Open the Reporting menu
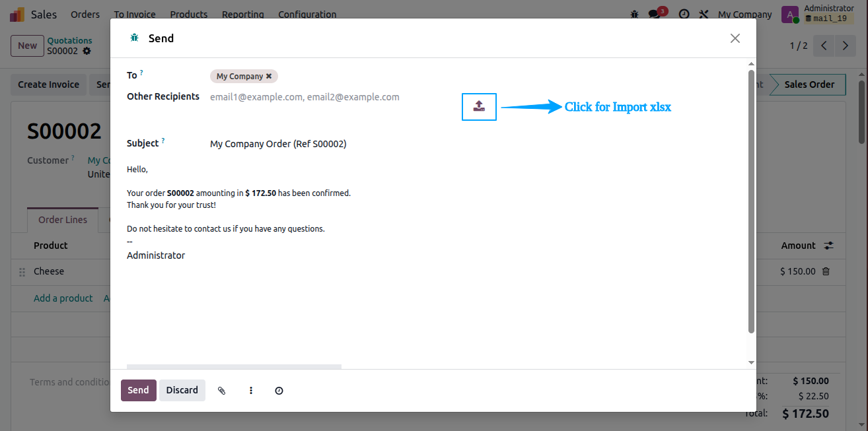 243,14
